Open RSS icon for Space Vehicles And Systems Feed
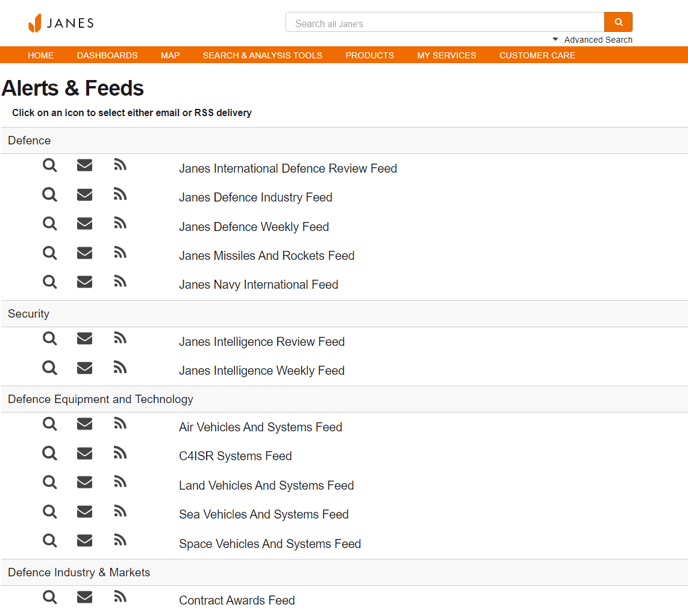Screen dimensions: 688x616 tap(120, 540)
